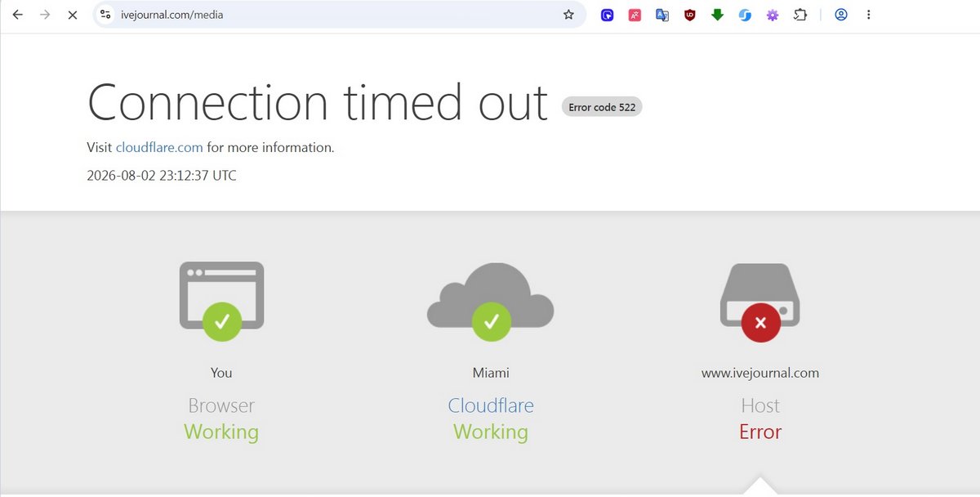The image size is (980, 497).
Task: Click the Error code 522 badge
Action: [602, 107]
